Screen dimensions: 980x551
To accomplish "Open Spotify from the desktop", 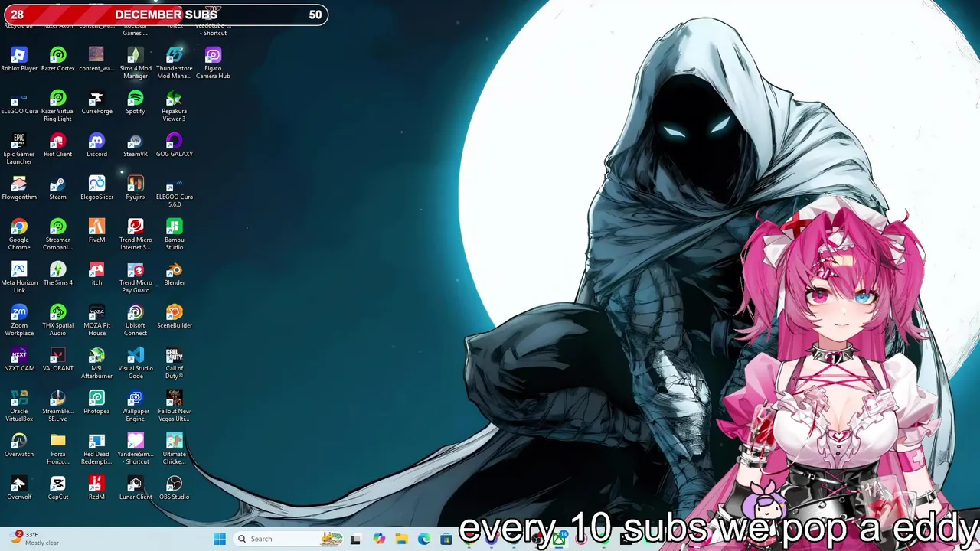I will [x=136, y=102].
